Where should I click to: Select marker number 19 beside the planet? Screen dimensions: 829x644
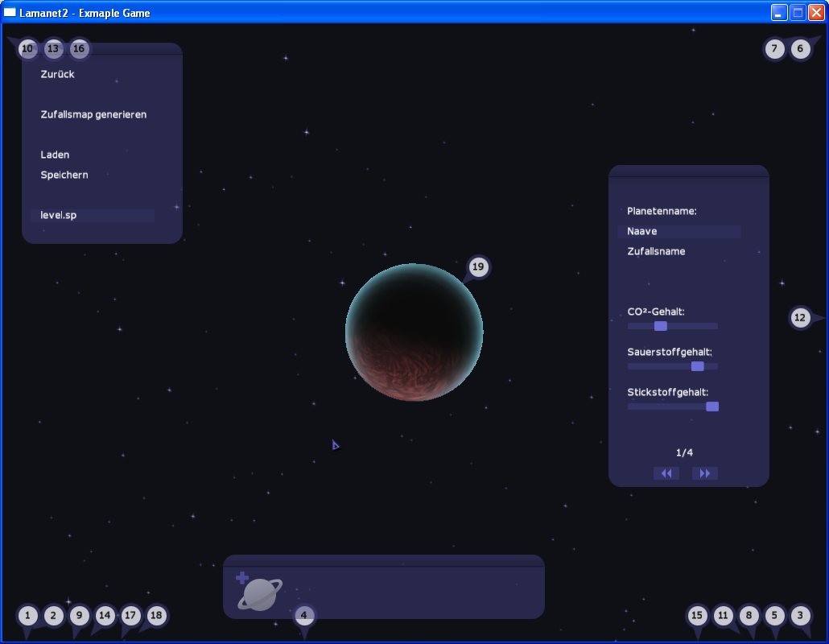(x=478, y=267)
